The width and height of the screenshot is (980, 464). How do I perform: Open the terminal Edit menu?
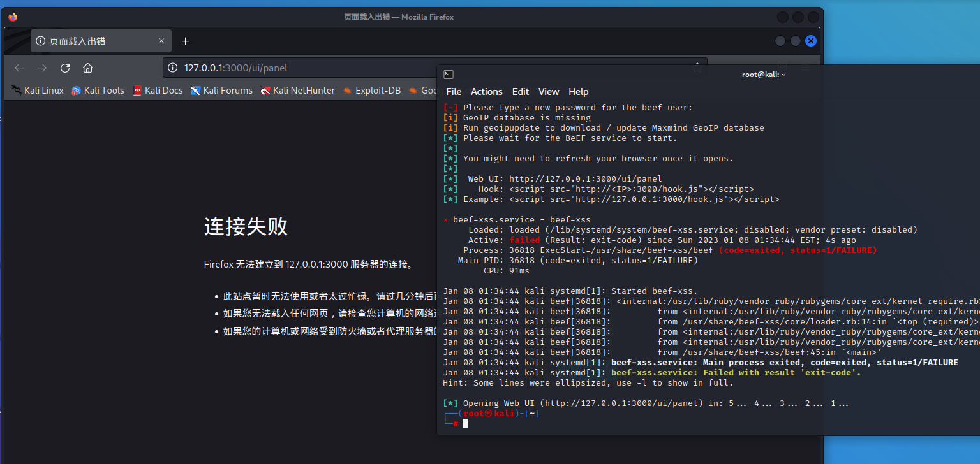pyautogui.click(x=521, y=92)
